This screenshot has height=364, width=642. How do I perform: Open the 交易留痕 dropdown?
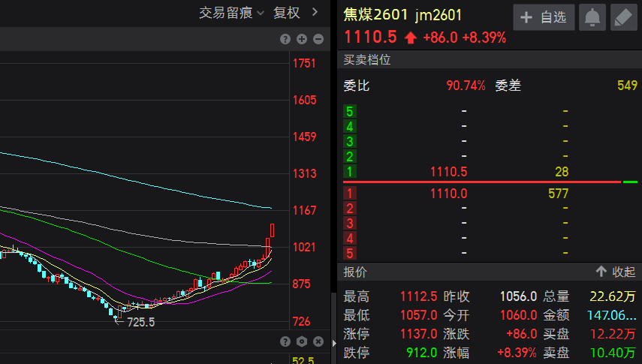pos(231,13)
